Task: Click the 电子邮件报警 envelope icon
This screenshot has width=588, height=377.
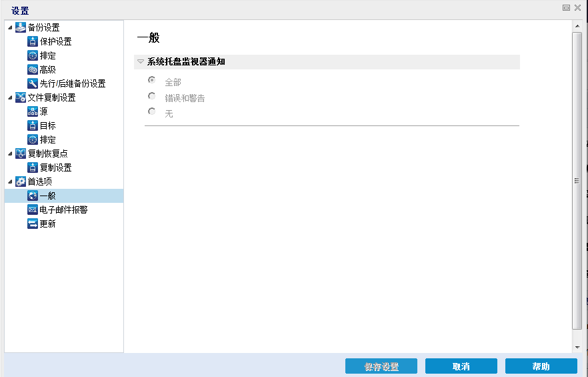Action: point(33,210)
